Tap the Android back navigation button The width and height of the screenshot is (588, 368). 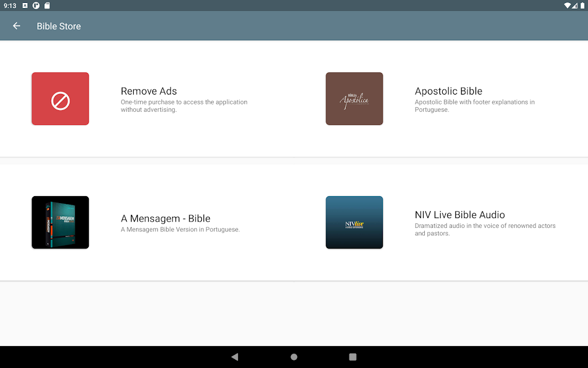point(235,356)
